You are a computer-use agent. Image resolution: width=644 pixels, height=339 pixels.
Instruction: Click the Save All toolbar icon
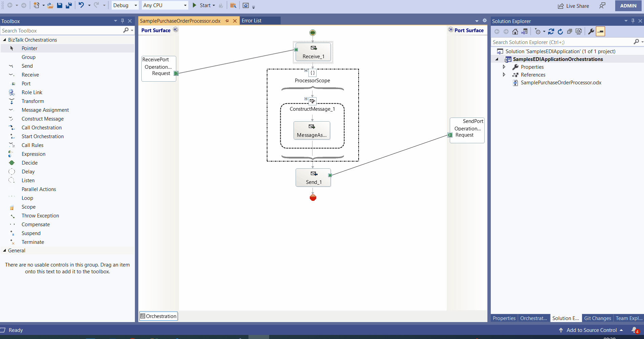coord(69,5)
